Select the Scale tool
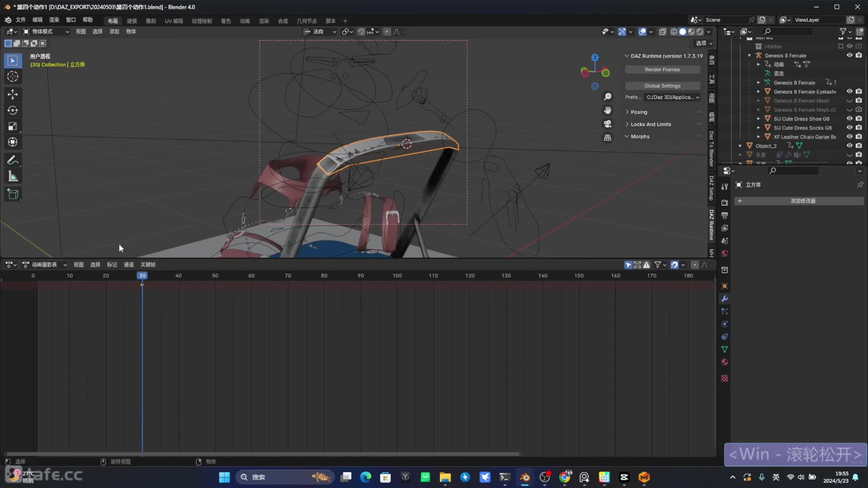 point(13,126)
